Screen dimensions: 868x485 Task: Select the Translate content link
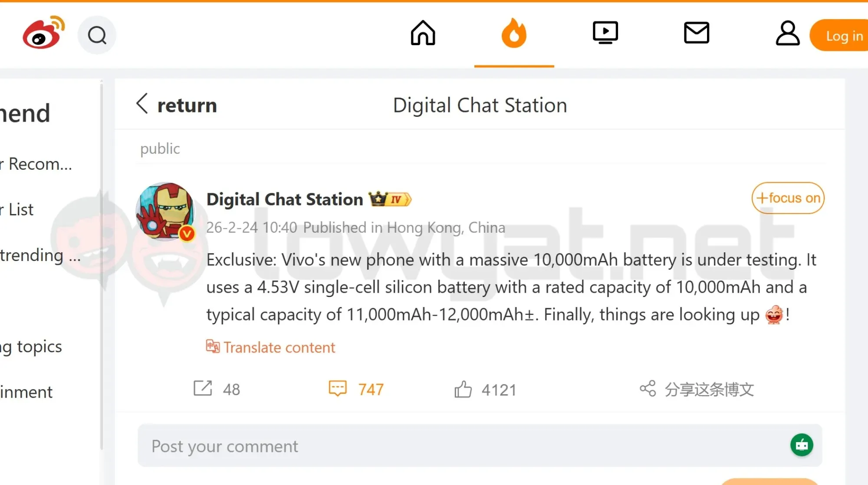[270, 347]
